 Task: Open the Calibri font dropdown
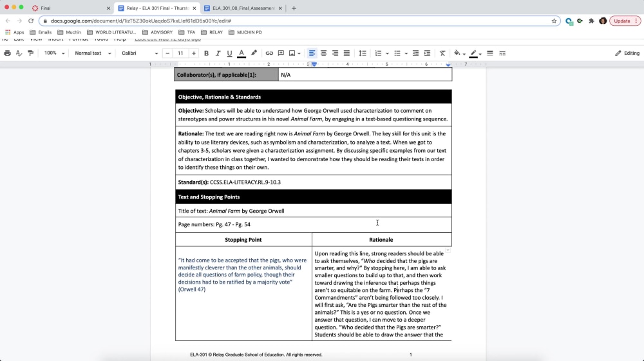(140, 53)
